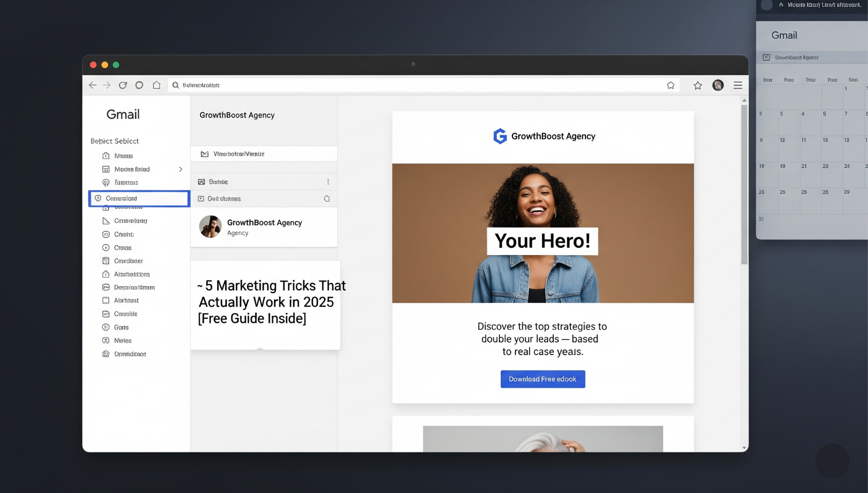Click the Aloabetitions sidebar icon
Viewport: 868px width, 493px height.
tap(106, 274)
